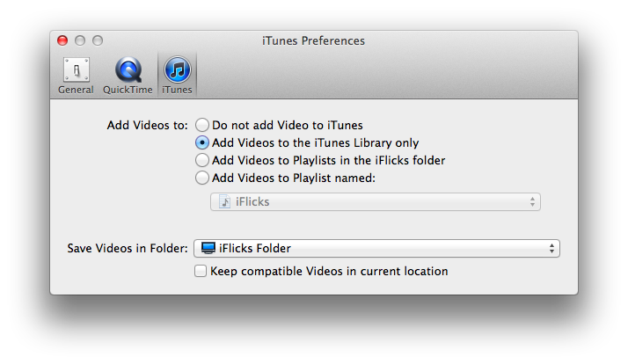Switch to the QuickTime tab label
Screen dimensions: 628x364
128,90
